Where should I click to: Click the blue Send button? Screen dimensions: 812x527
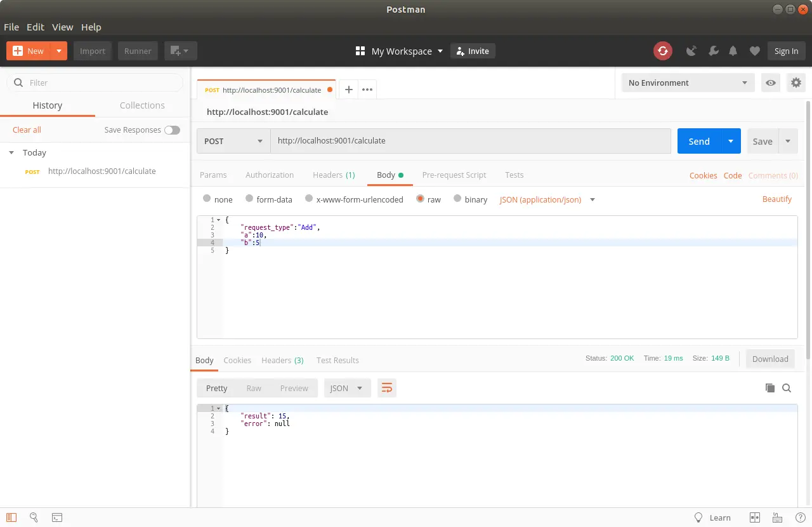[699, 141]
